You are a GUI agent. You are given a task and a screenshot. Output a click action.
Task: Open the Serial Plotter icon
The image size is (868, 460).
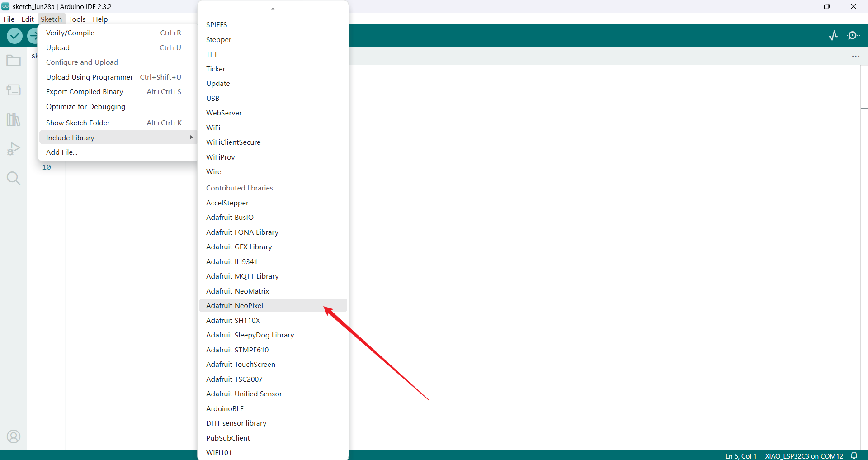pos(833,36)
